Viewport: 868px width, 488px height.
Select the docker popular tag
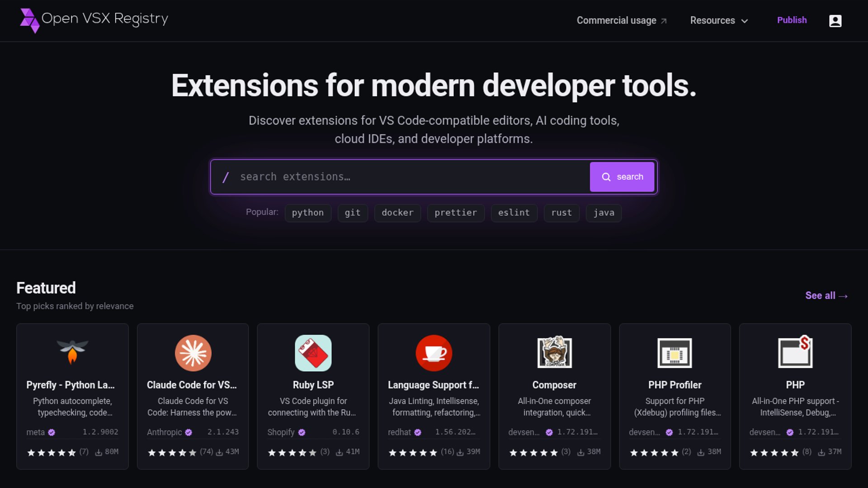pyautogui.click(x=397, y=213)
